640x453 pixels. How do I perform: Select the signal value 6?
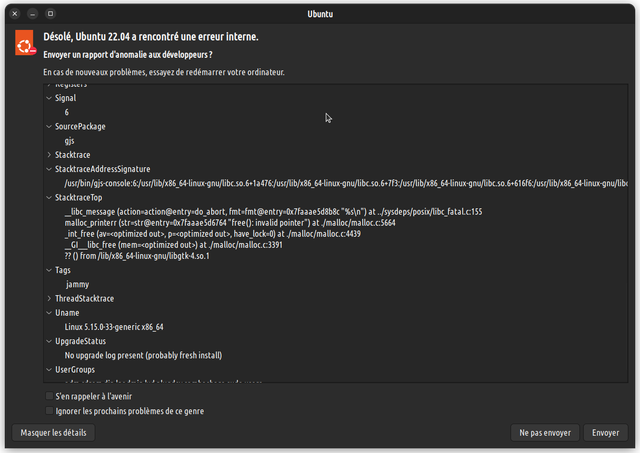coord(67,112)
